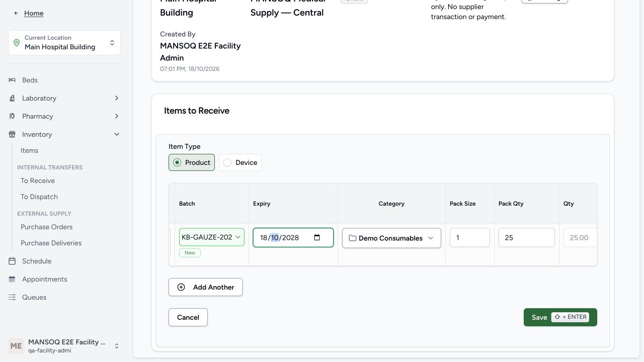Click the plus icon on Add Another
This screenshot has width=644, height=362.
coord(181,287)
